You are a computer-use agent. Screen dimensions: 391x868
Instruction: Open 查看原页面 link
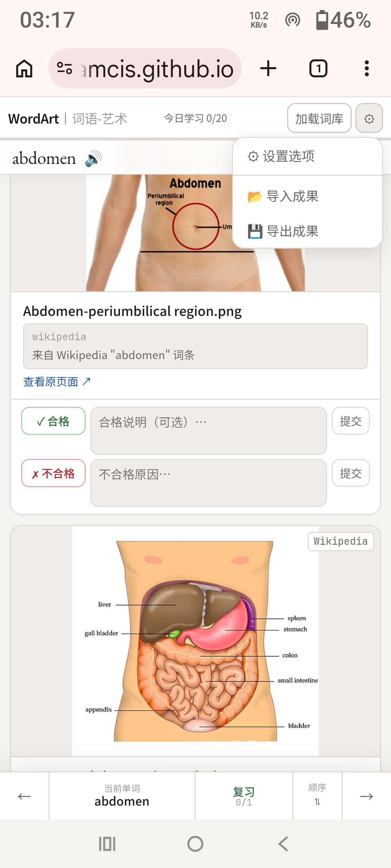(57, 382)
